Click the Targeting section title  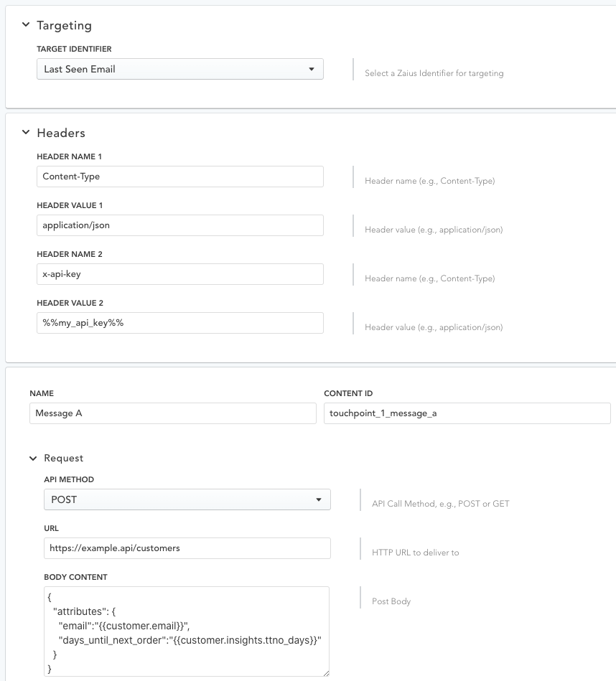(x=65, y=26)
